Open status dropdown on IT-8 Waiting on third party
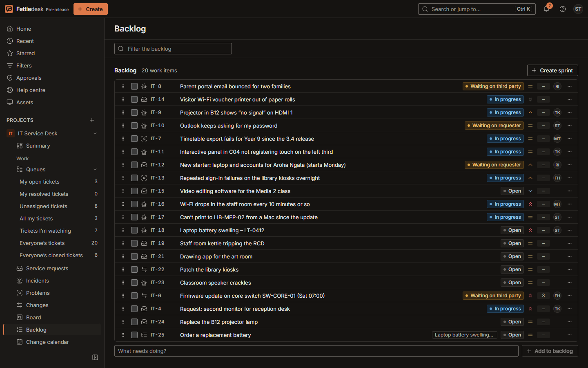This screenshot has width=588, height=368. tap(493, 86)
